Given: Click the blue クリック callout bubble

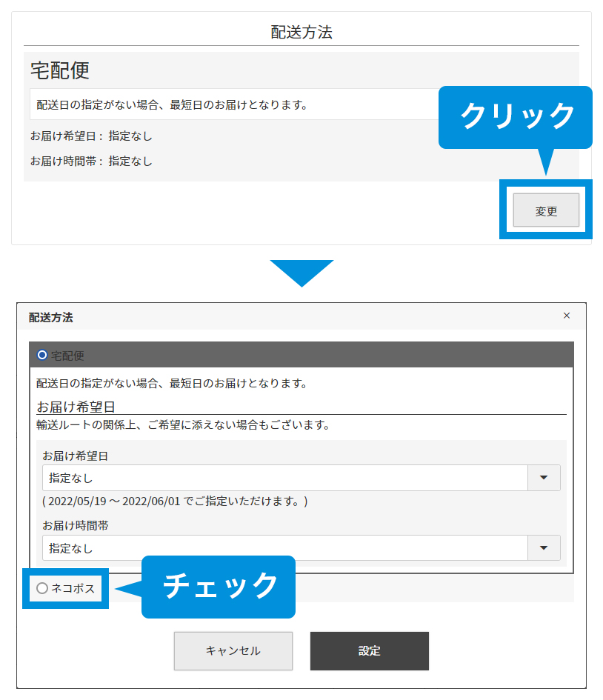Looking at the screenshot, I should [x=516, y=116].
